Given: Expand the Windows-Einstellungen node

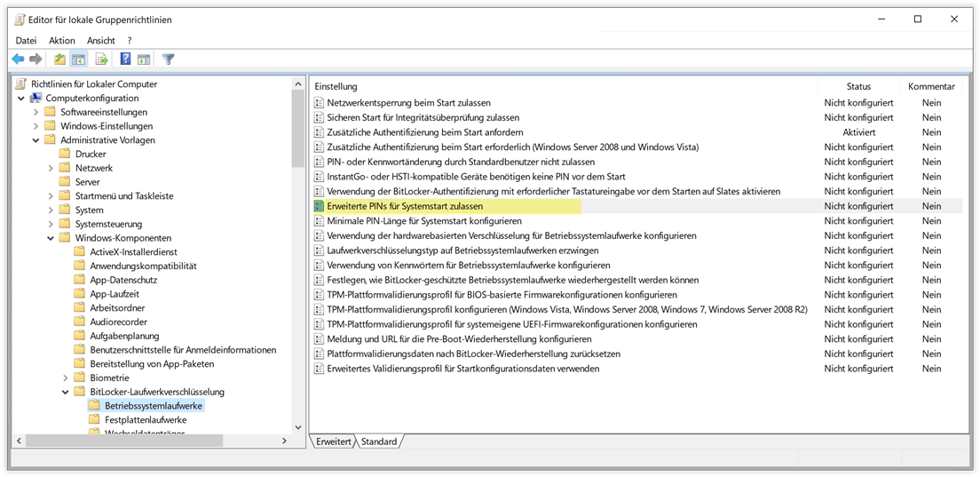Looking at the screenshot, I should [36, 126].
